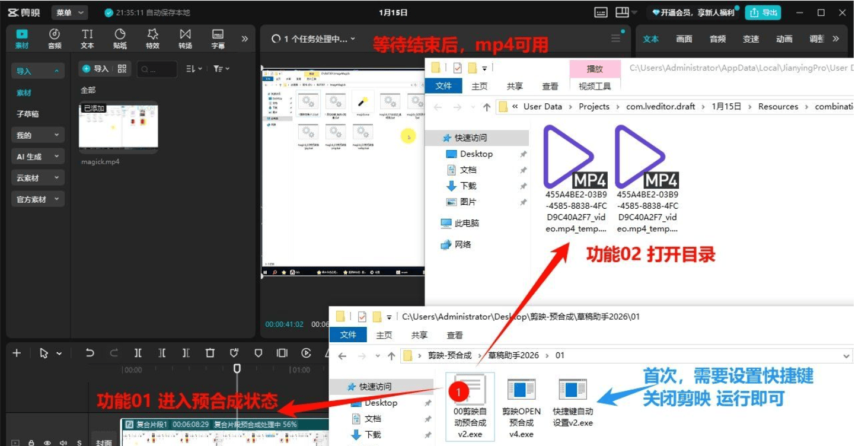Toggle the track lock icon

coord(31,442)
